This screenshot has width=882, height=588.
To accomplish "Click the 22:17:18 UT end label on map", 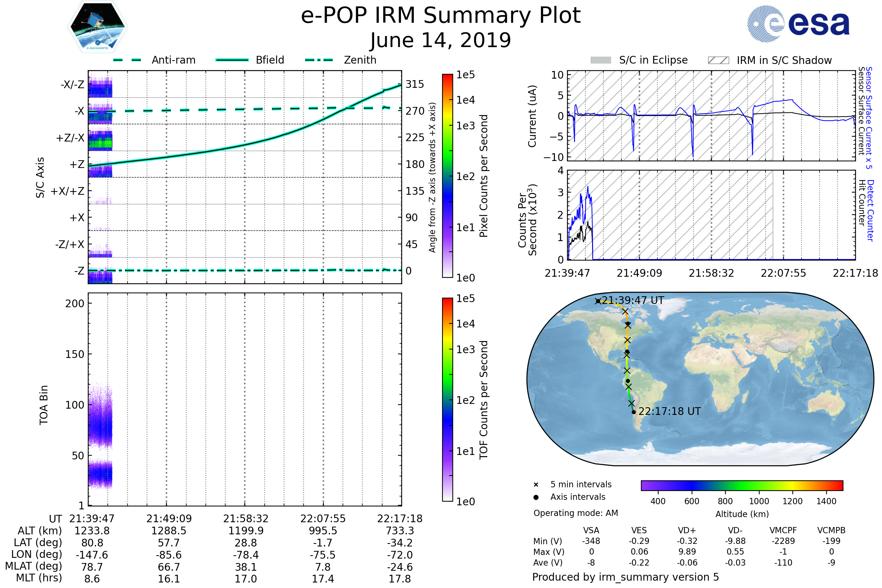I will pos(669,411).
